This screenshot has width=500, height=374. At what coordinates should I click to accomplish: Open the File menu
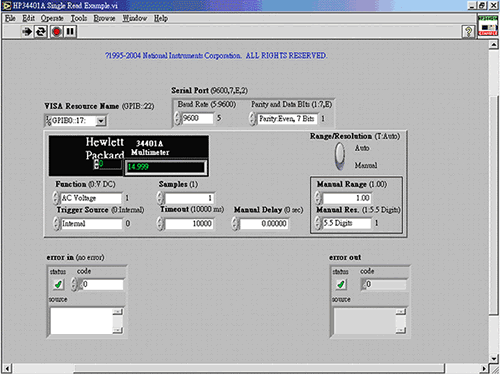pyautogui.click(x=10, y=18)
